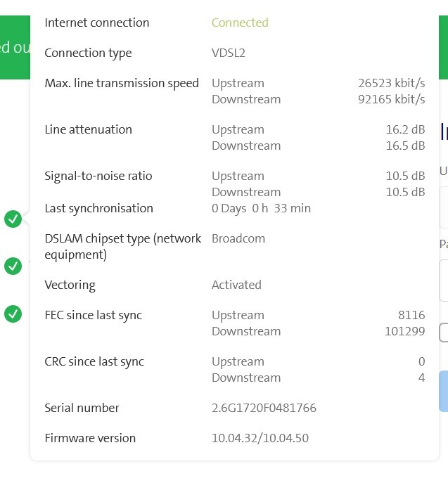448x483 pixels.
Task: Click the green banner at top left
Action: coord(14,47)
